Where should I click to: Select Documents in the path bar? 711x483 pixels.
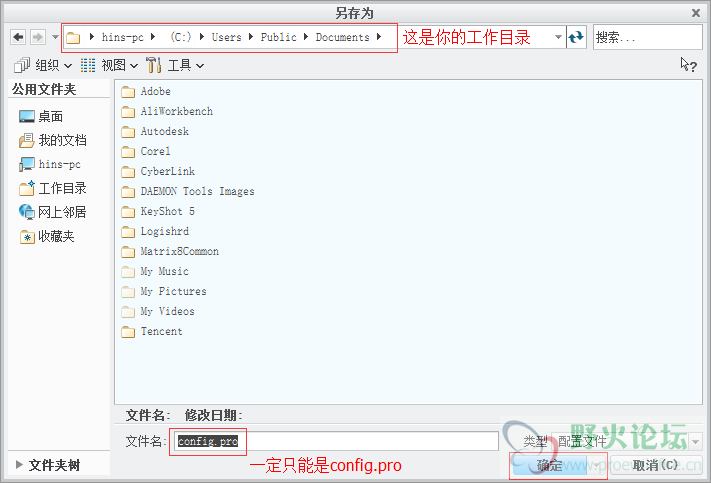(x=342, y=37)
